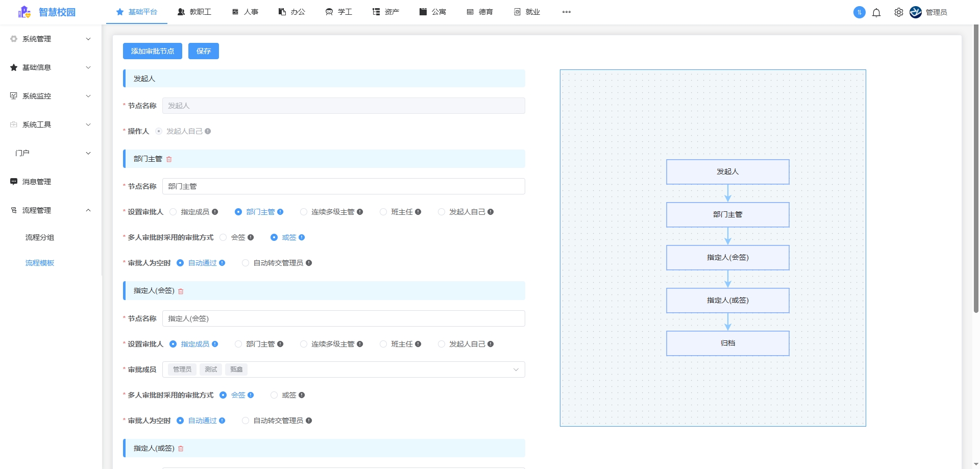The width and height of the screenshot is (980, 469).
Task: Collapse the 流程管理 sidebar menu
Action: click(51, 210)
